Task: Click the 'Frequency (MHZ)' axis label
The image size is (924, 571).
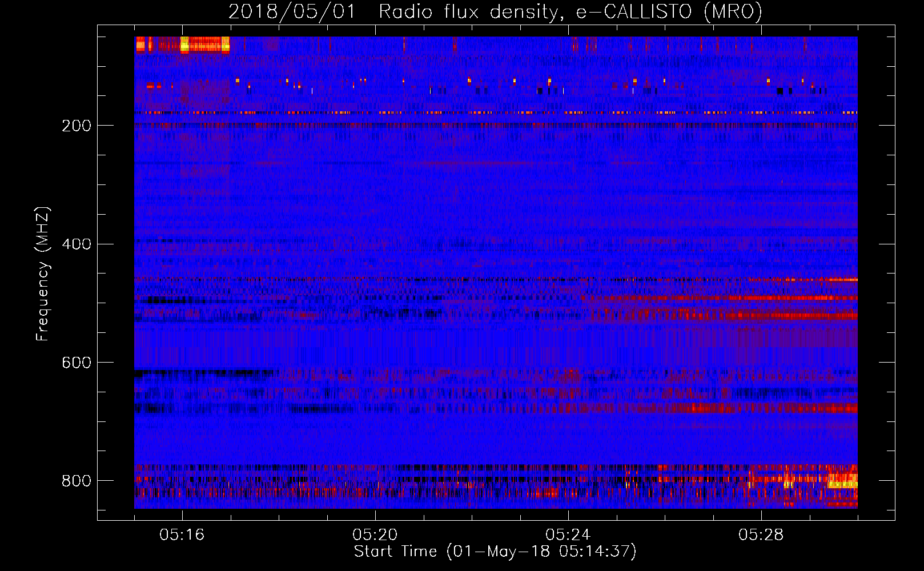Action: [43, 274]
